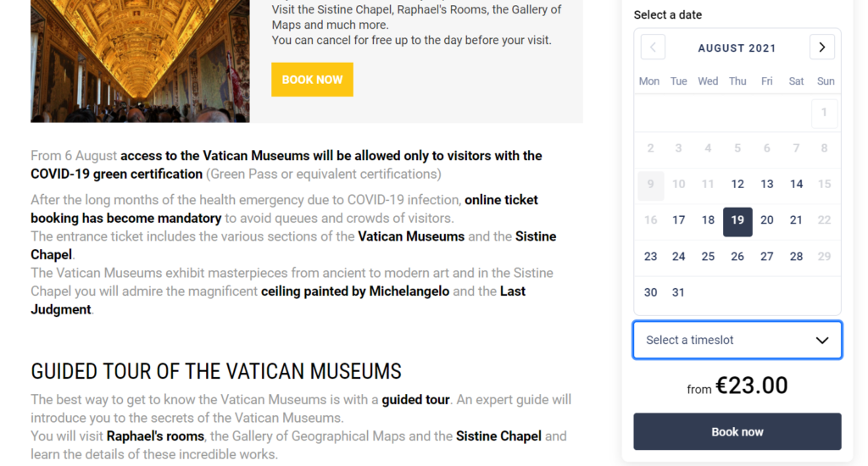Pick August 30 in the date picker

click(x=650, y=292)
